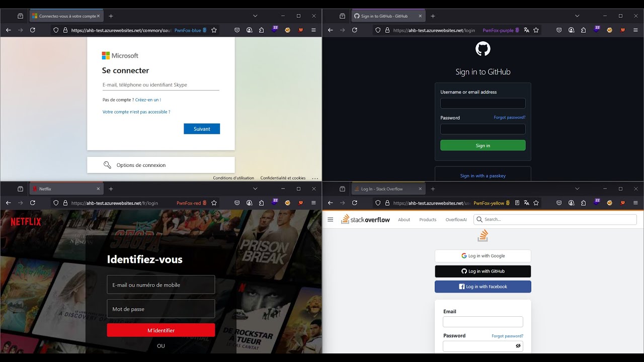Click the blue Suivant button
Image resolution: width=644 pixels, height=362 pixels.
[202, 129]
